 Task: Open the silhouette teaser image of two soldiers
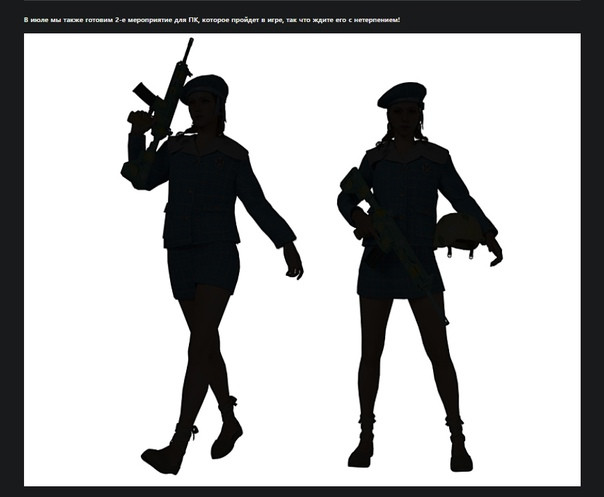pyautogui.click(x=302, y=260)
